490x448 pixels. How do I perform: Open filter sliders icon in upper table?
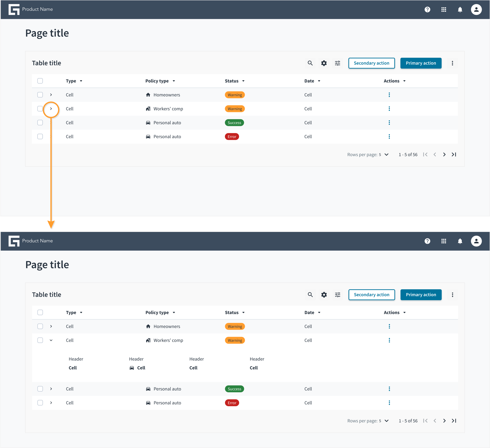[338, 63]
